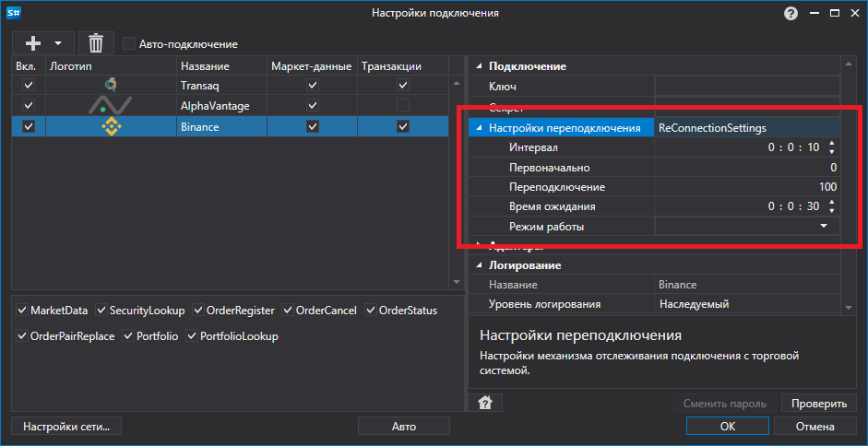Click property grid scroll down arrow

[x=849, y=307]
